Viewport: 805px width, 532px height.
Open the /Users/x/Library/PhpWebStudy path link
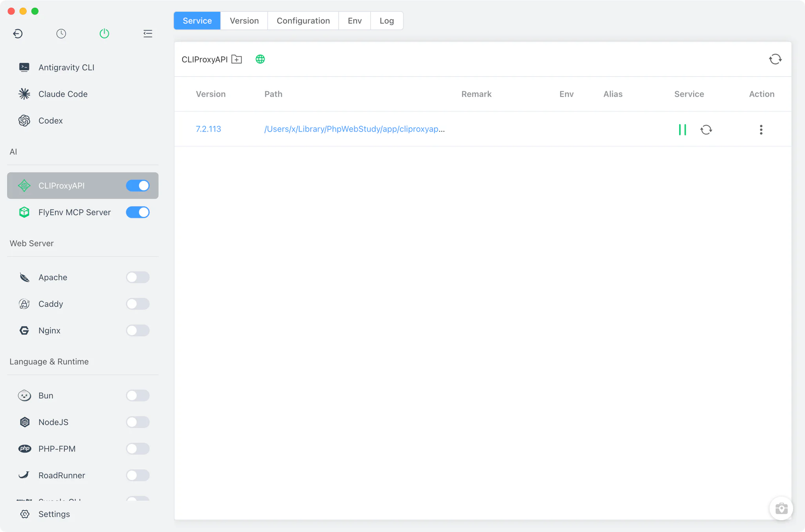pos(355,129)
